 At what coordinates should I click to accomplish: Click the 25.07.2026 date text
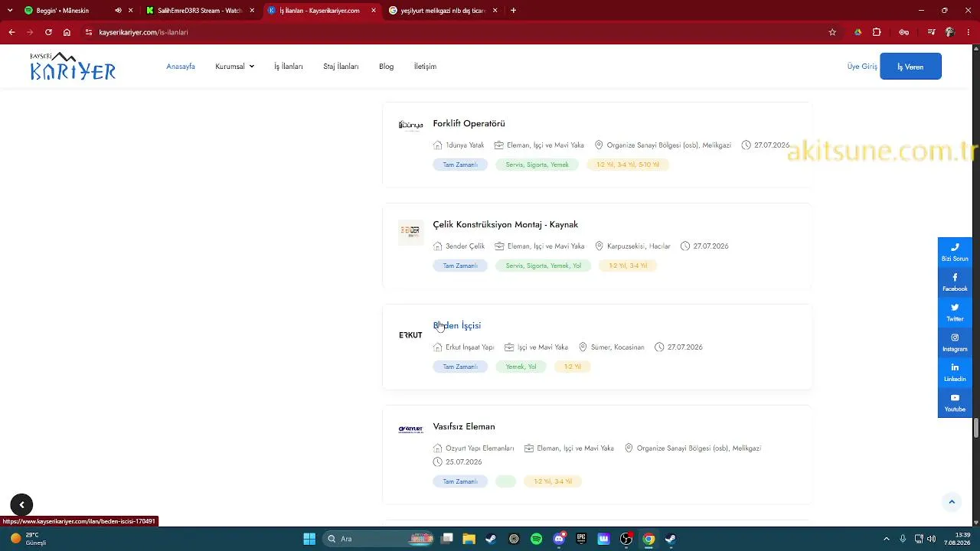pos(464,461)
